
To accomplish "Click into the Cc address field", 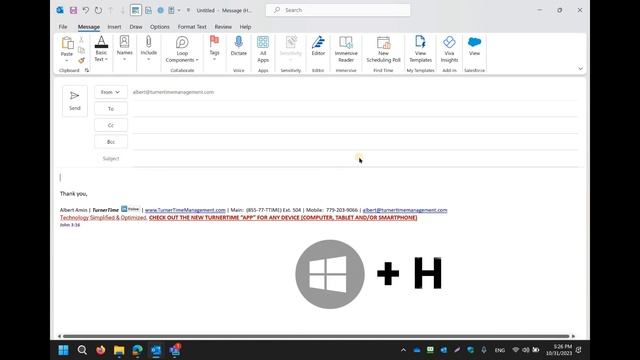I will click(355, 125).
